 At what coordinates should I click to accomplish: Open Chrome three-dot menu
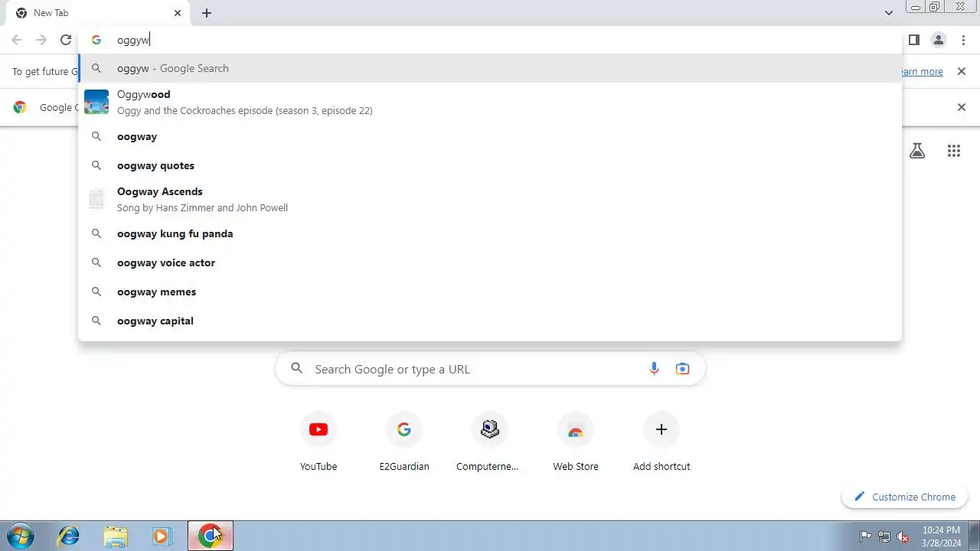coord(963,40)
